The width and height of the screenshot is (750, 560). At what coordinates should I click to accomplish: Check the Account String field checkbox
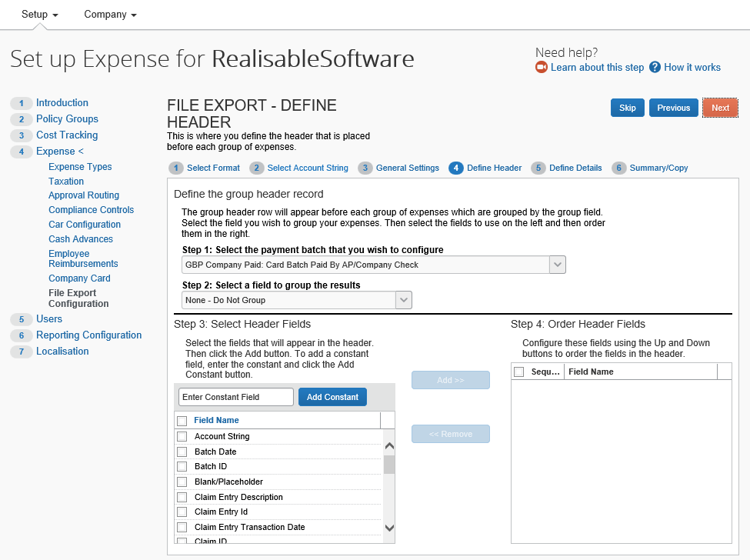click(x=182, y=437)
